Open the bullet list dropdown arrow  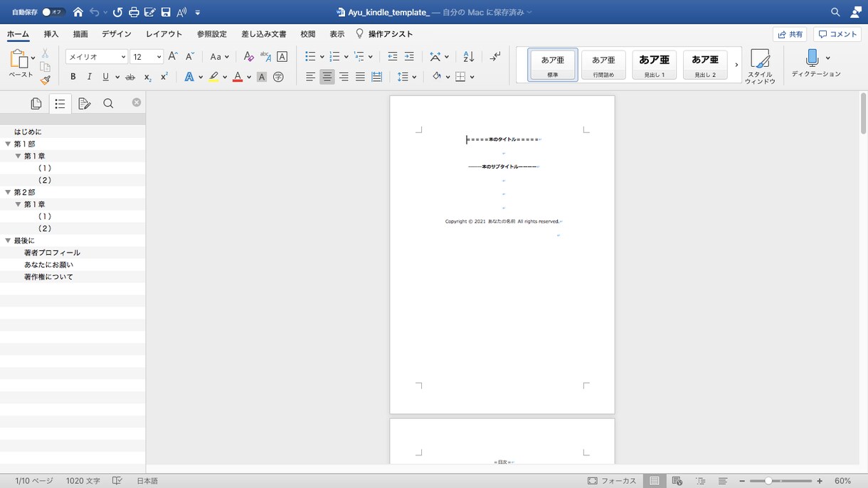click(x=322, y=57)
